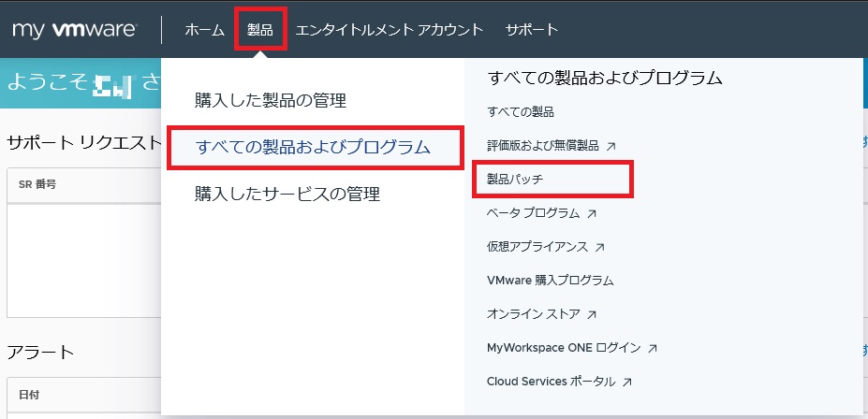Select すべての製品およびプログラム in the left submenu
The height and width of the screenshot is (419, 868).
coord(314,147)
